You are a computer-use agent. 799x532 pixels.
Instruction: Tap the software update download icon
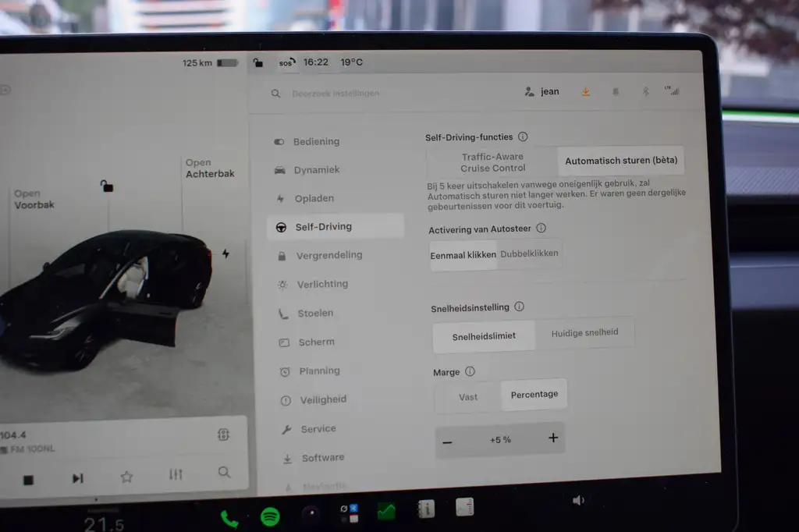coord(585,92)
